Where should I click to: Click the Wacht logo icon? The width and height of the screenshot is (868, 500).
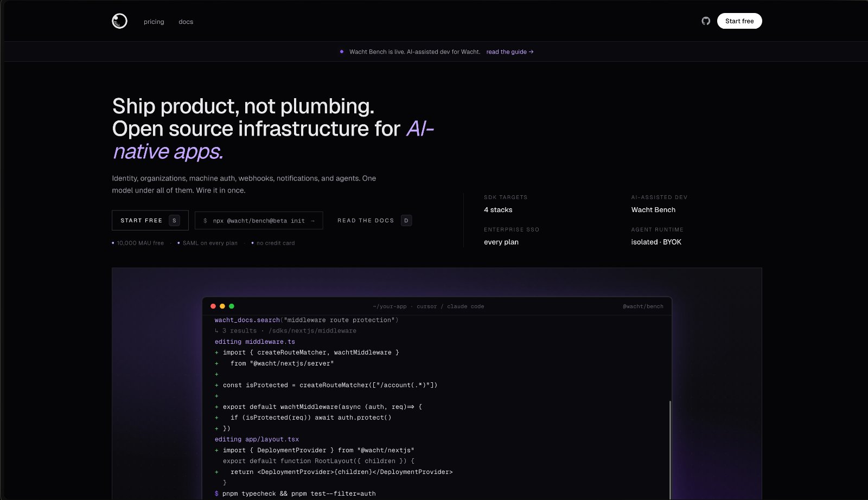(x=119, y=21)
